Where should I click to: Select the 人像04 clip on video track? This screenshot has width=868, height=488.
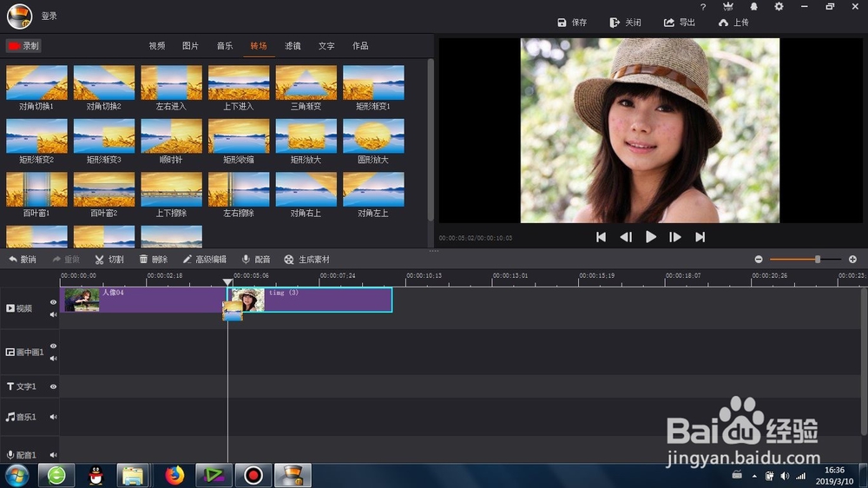tap(143, 300)
